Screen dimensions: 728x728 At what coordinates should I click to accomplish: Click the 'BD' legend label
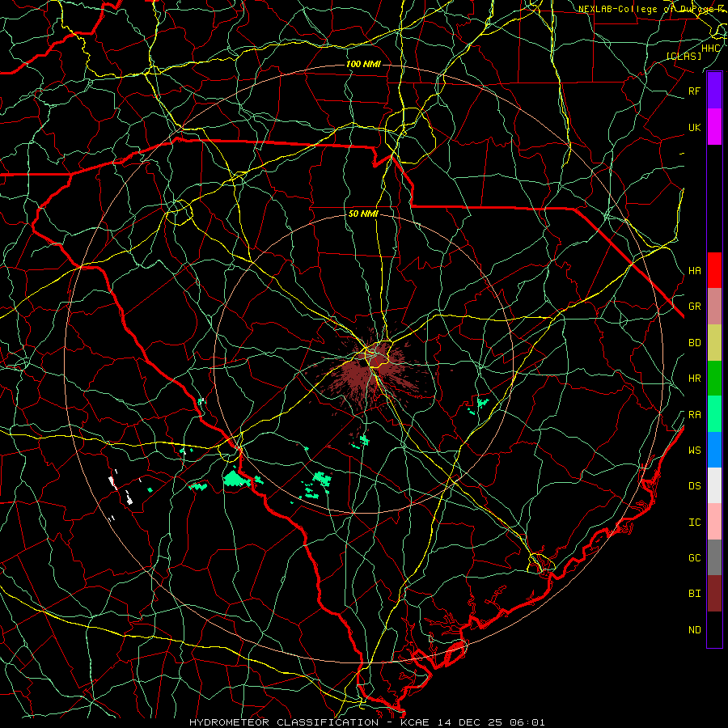point(694,343)
